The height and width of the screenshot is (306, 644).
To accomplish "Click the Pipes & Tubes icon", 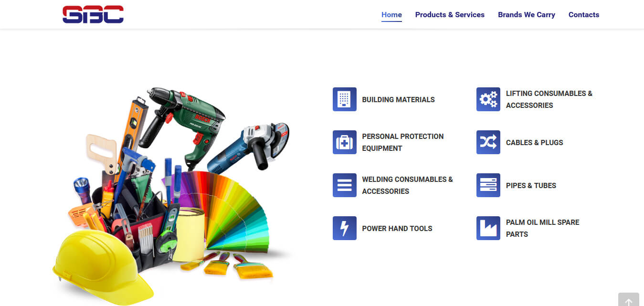I will [x=488, y=185].
